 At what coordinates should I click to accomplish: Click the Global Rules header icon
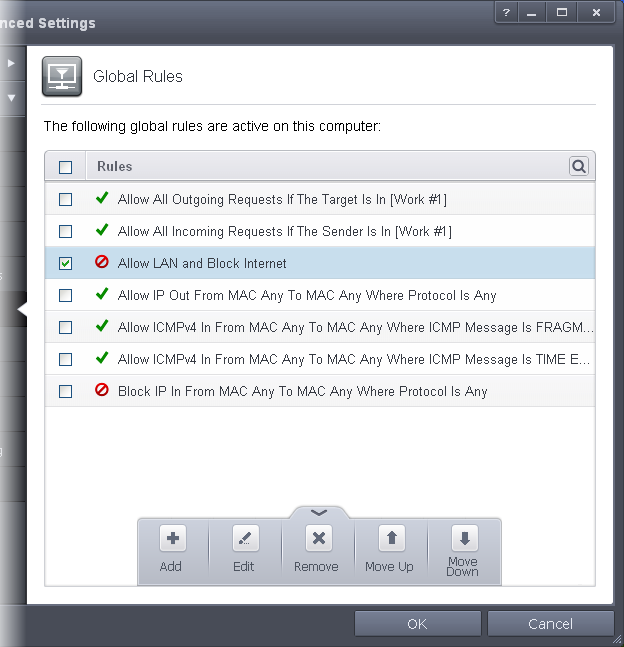(x=61, y=76)
